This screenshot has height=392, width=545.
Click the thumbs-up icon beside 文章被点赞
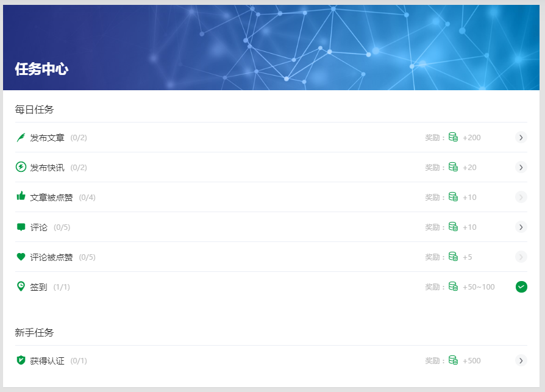coord(21,196)
